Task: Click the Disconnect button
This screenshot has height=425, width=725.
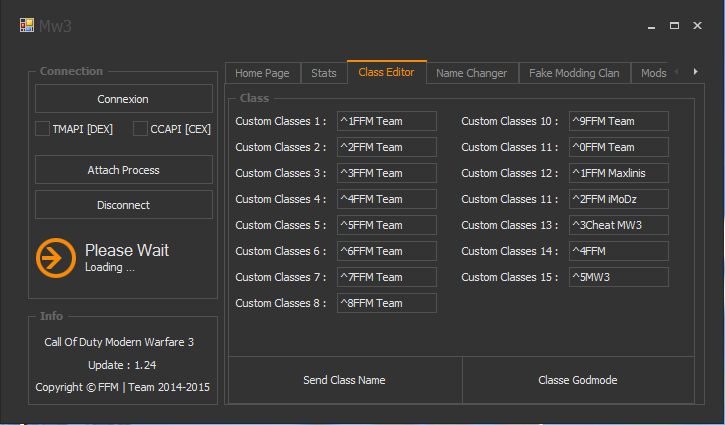Action: [123, 204]
